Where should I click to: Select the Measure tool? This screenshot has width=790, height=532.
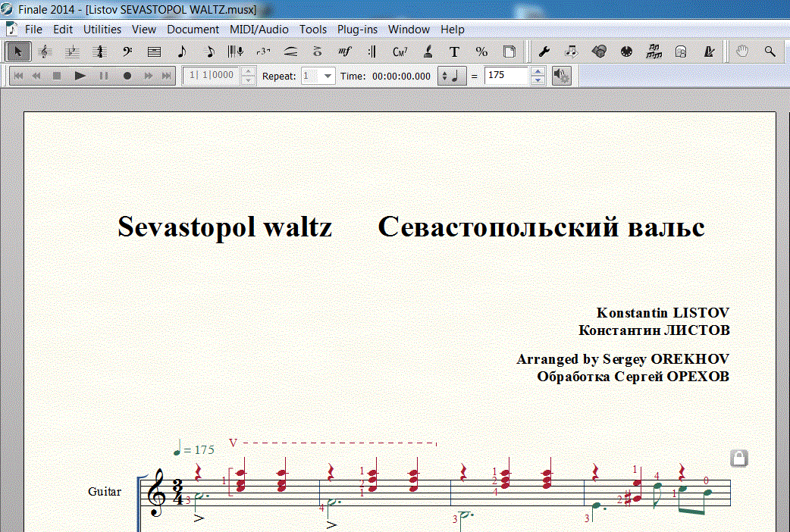[x=154, y=52]
